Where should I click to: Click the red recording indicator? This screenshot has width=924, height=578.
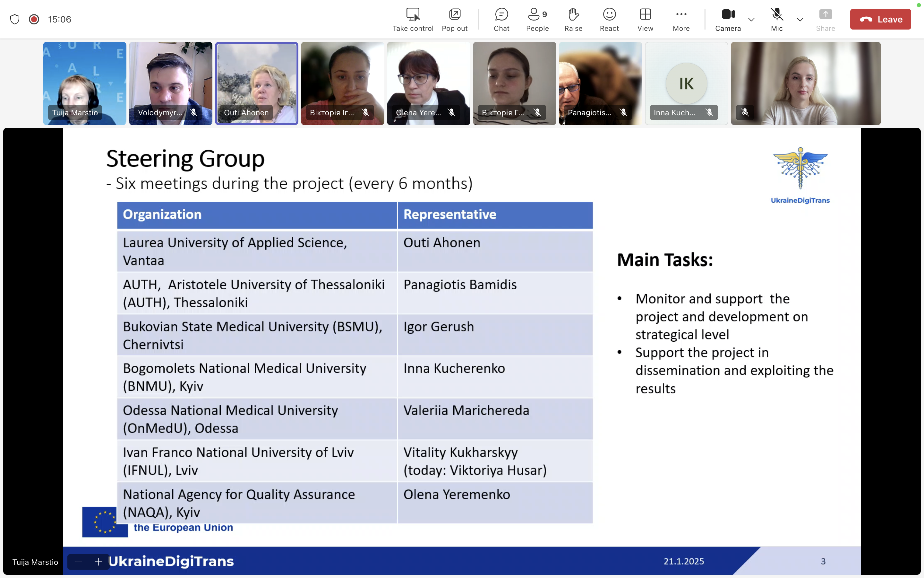point(34,19)
